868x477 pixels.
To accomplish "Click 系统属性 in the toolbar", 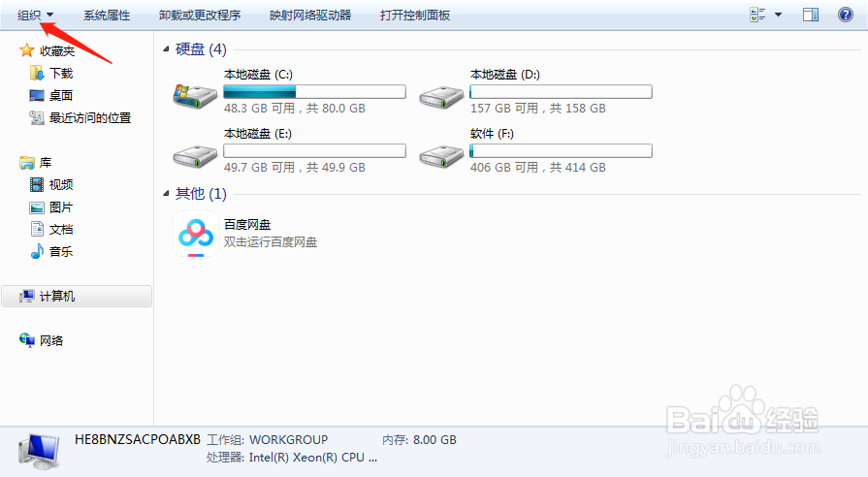I will [107, 15].
